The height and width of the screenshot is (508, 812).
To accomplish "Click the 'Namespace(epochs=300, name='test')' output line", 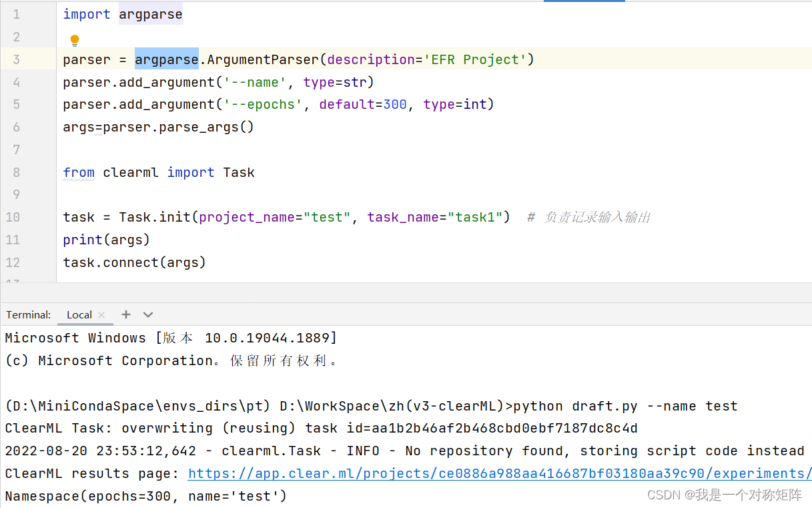I will click(x=146, y=496).
